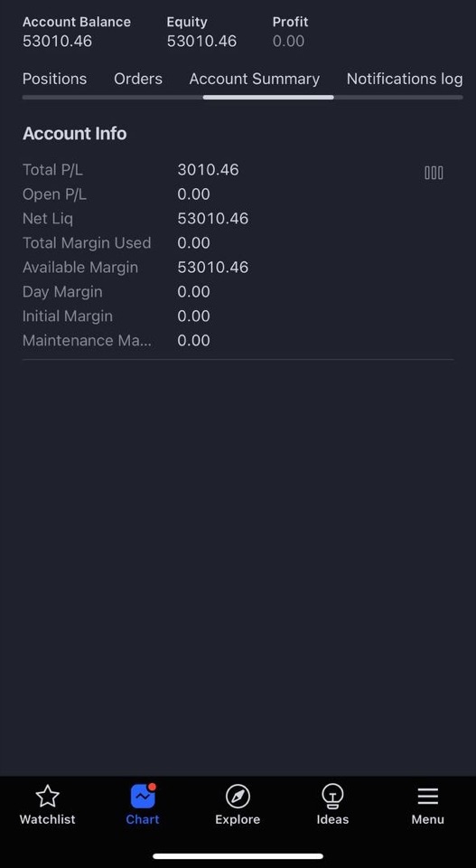The width and height of the screenshot is (476, 868).
Task: Tap the truncated Maintenance Ma... label
Action: point(87,340)
